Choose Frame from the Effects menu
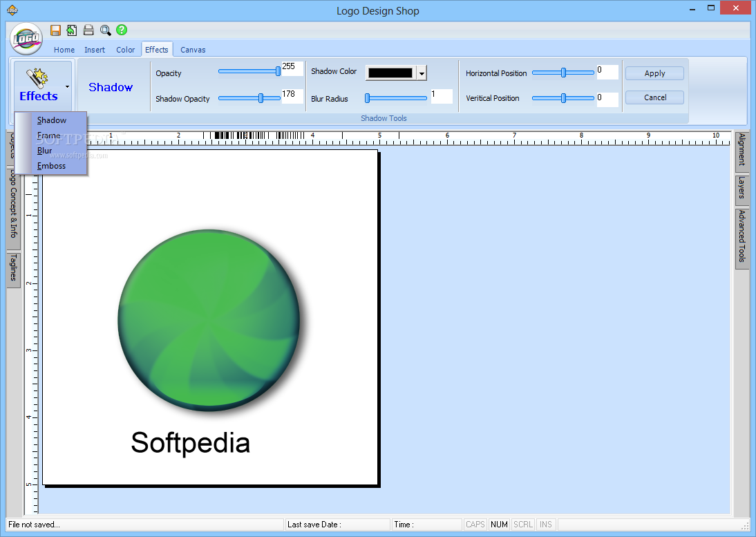 coord(48,135)
